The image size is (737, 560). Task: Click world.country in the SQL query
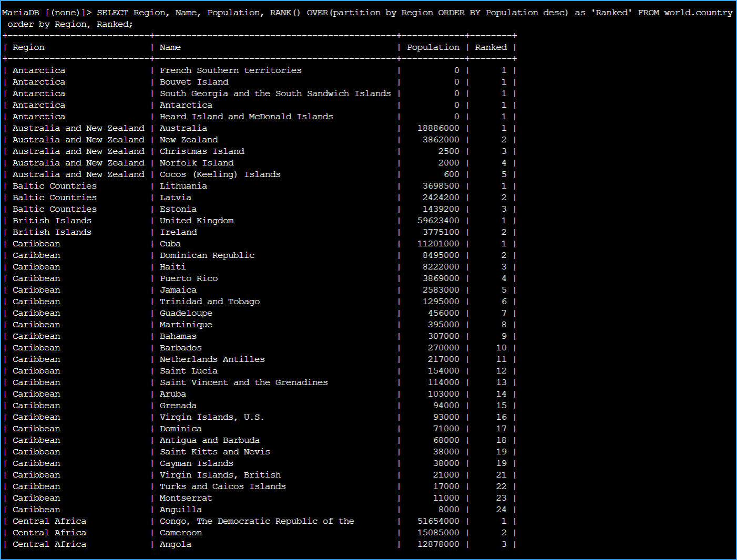[698, 13]
